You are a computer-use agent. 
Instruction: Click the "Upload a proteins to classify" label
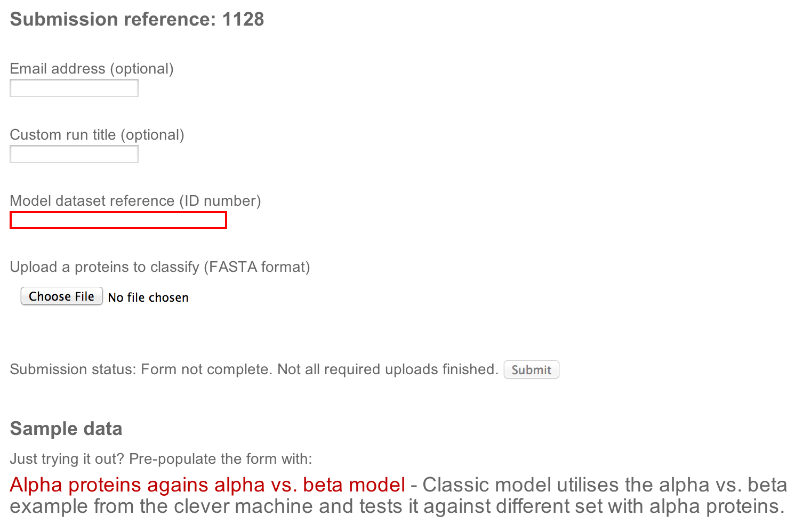click(105, 267)
